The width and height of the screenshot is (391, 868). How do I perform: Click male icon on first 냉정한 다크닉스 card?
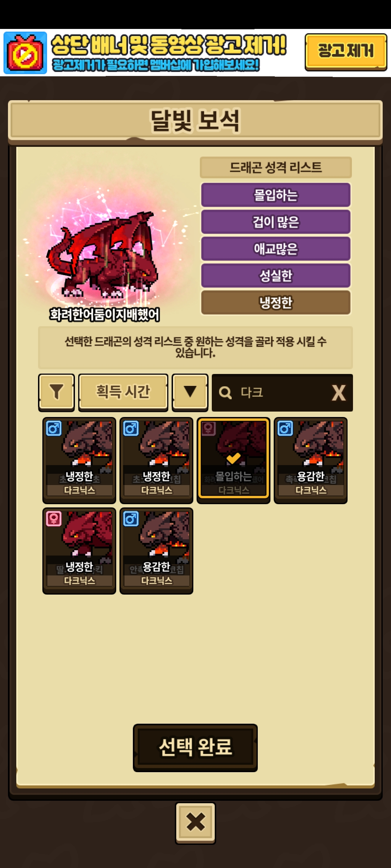[54, 429]
